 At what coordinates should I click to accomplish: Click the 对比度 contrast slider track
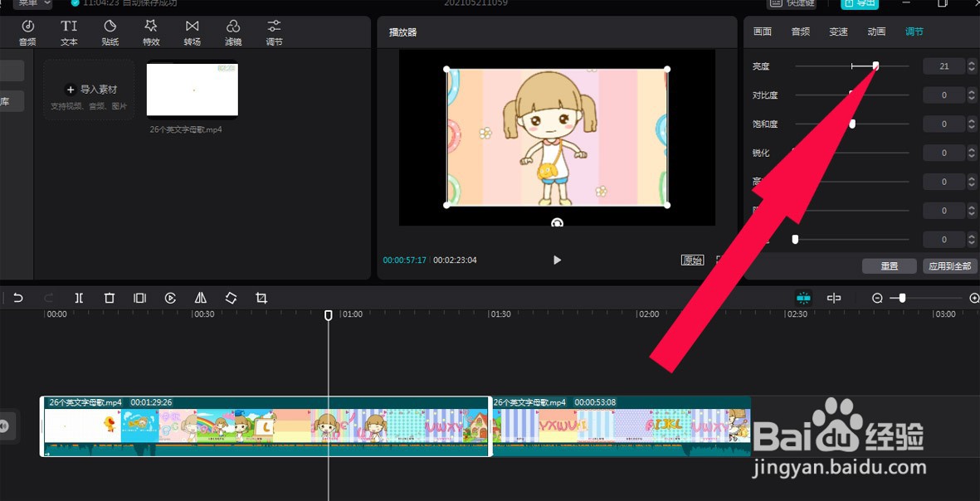click(x=852, y=95)
